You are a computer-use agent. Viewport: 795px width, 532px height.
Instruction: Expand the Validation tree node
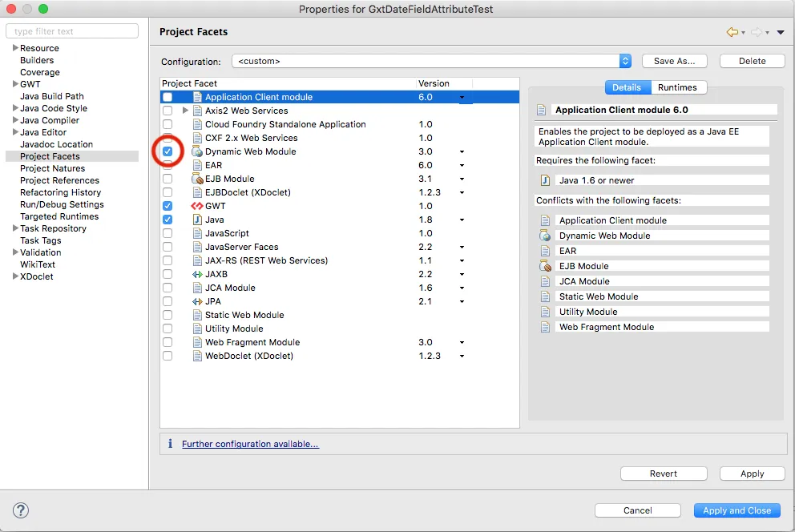(x=15, y=252)
